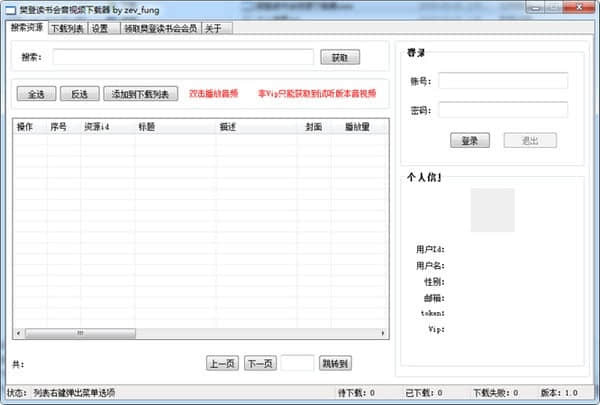
Task: Click the 下载失败: 0 status text
Action: [496, 393]
